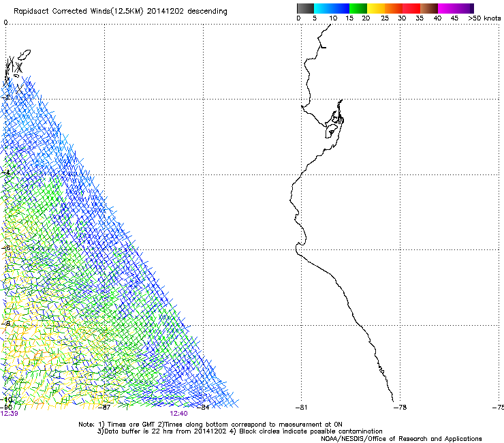This screenshot has height=443, width=504.
Task: Click the legend tick label 10
Action: click(x=333, y=18)
